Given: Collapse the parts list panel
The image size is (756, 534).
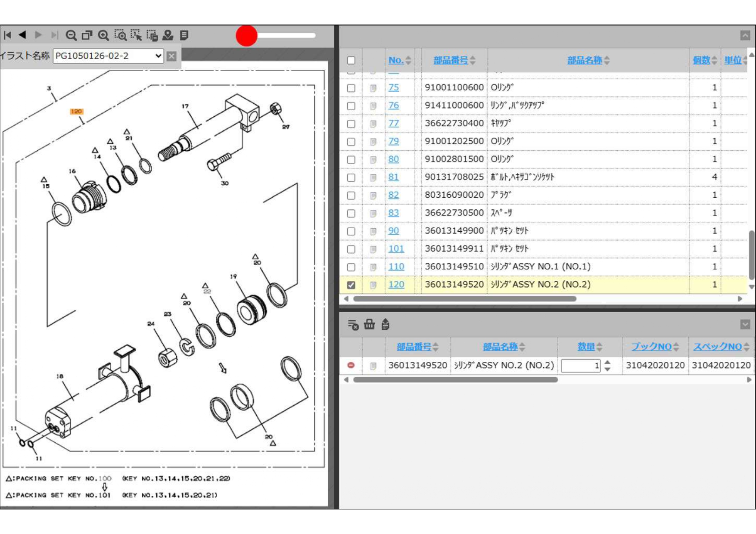Looking at the screenshot, I should click(745, 35).
